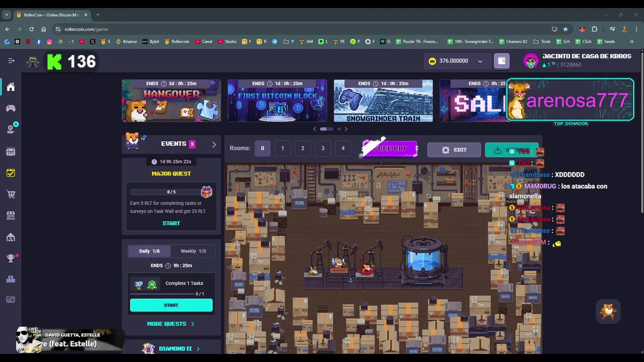Open media control icon in toolbar

(x=612, y=29)
